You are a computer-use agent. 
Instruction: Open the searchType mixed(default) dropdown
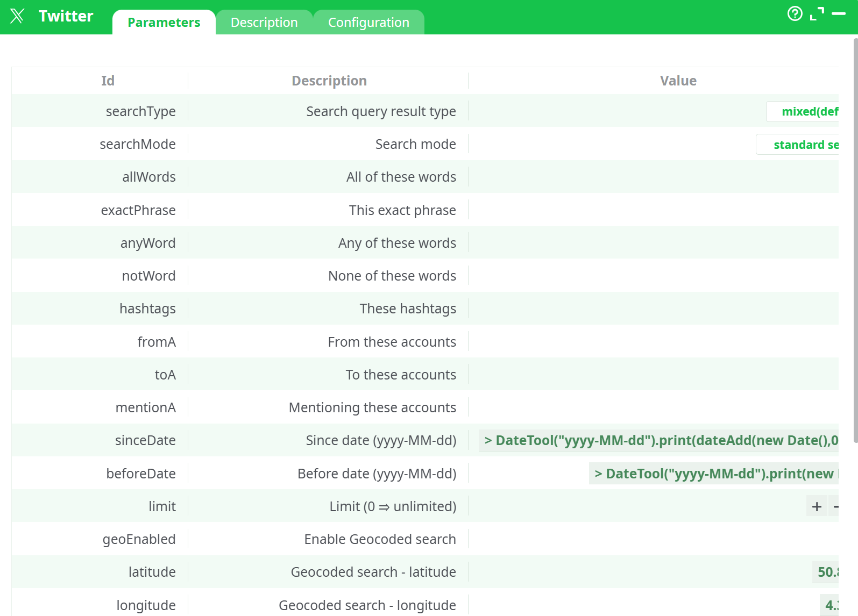tap(802, 111)
